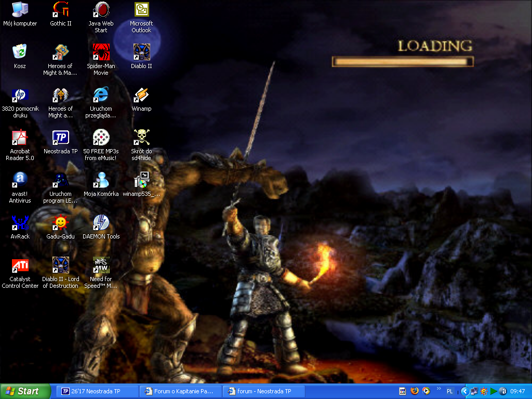The image size is (532, 399).
Task: Select the Diablo II shortcut
Action: tap(141, 57)
